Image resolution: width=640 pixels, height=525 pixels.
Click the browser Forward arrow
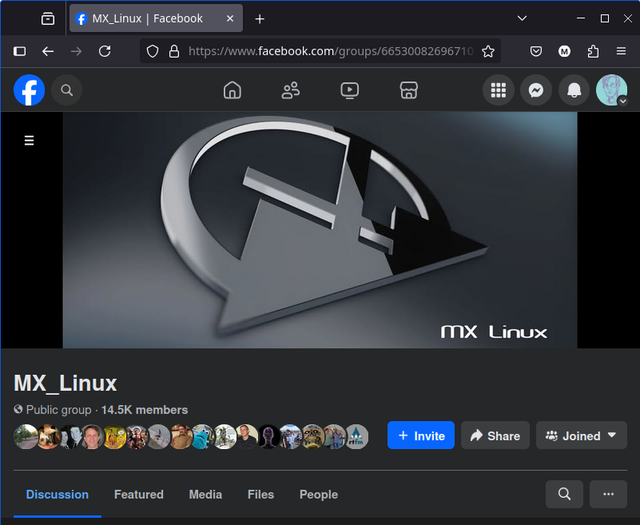click(x=76, y=51)
